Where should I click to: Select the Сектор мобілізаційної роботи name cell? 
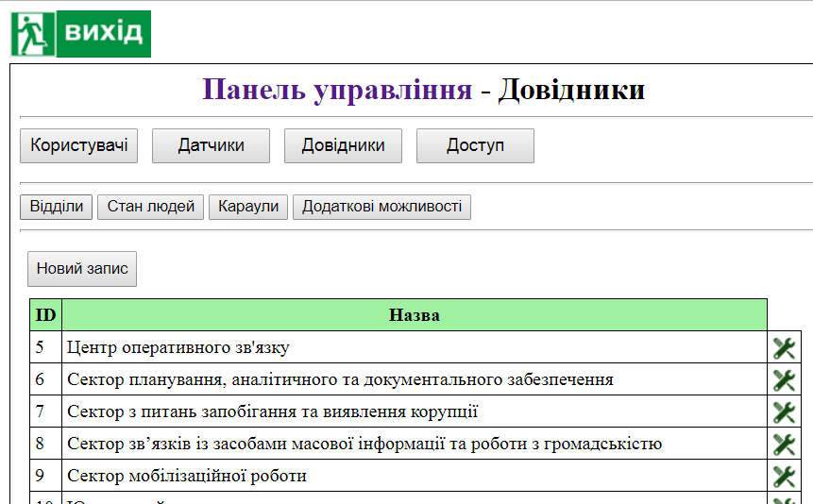[187, 476]
